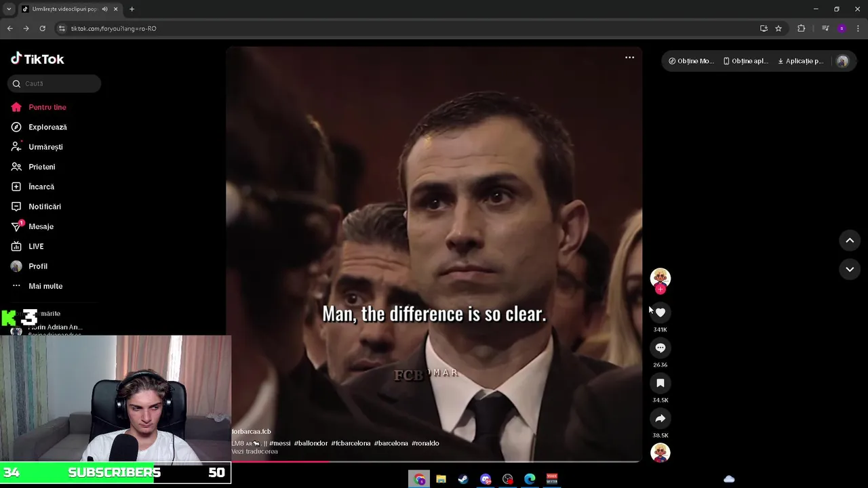Go to next video with down chevron
Screen dimensions: 868x488
[850, 269]
